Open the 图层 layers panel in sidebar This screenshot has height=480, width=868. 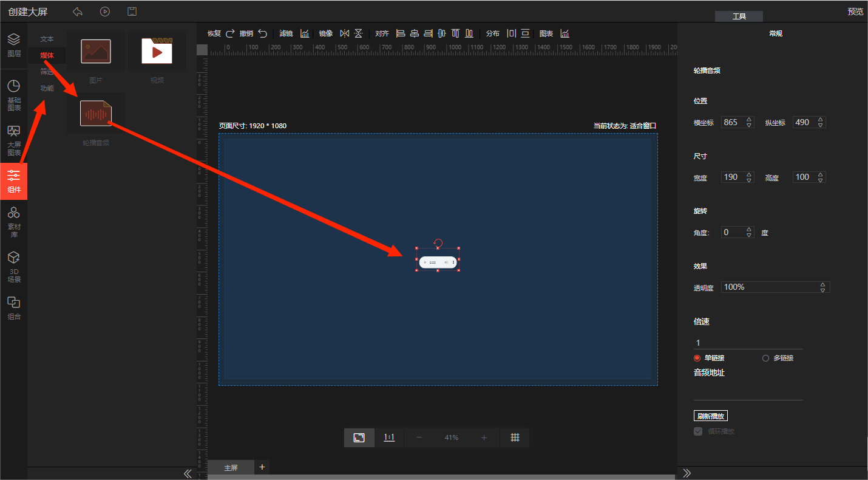pyautogui.click(x=13, y=45)
